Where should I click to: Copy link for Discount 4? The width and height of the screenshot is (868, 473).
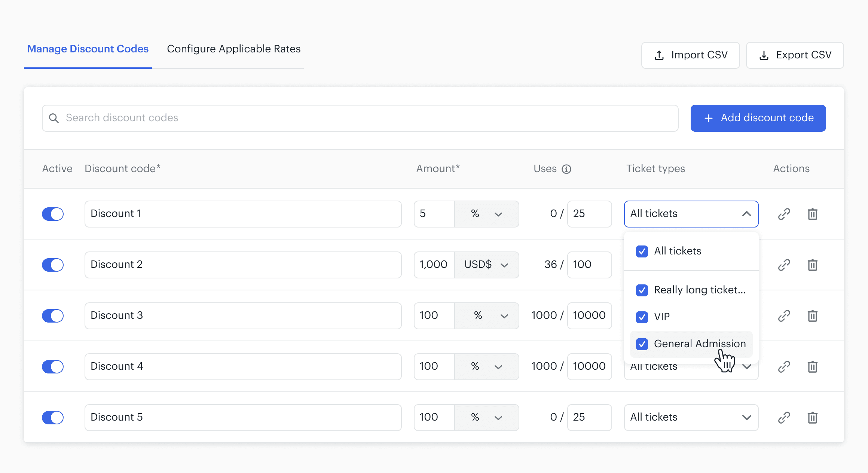(x=784, y=367)
